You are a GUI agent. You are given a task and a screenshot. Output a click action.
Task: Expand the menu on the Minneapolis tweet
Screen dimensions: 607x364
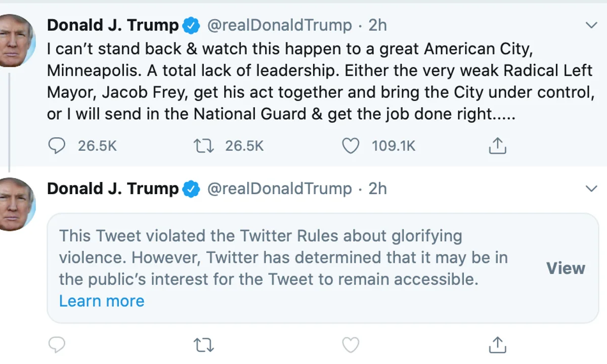coord(591,25)
